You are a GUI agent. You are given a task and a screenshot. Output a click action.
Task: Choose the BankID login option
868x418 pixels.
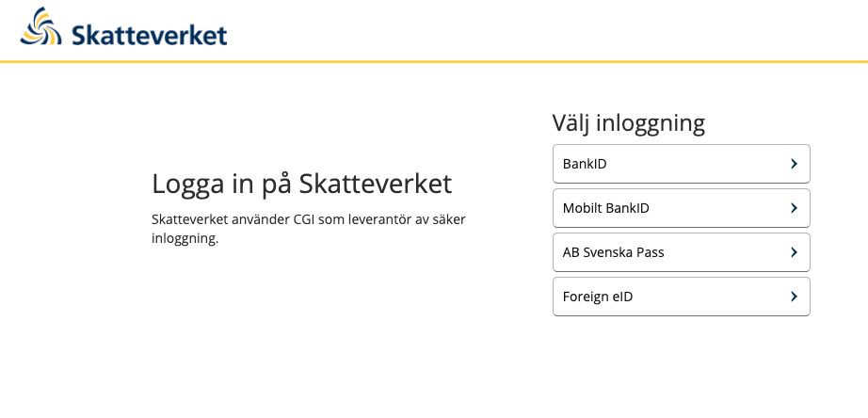682,164
